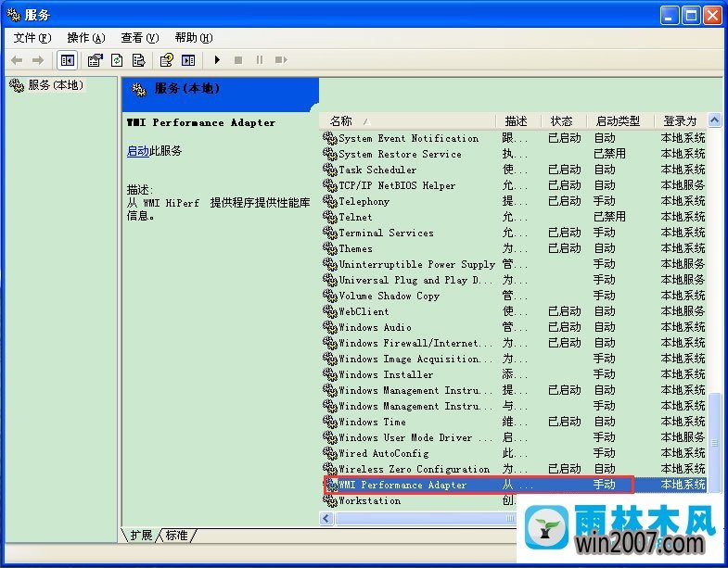Click the Wireless Zero Configuration service name
This screenshot has height=568, width=728.
tap(415, 469)
